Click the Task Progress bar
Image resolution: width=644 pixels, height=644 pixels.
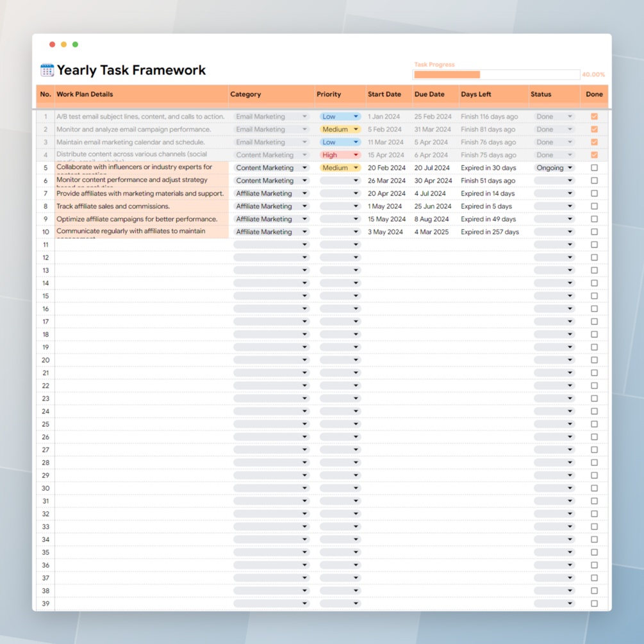tap(496, 74)
